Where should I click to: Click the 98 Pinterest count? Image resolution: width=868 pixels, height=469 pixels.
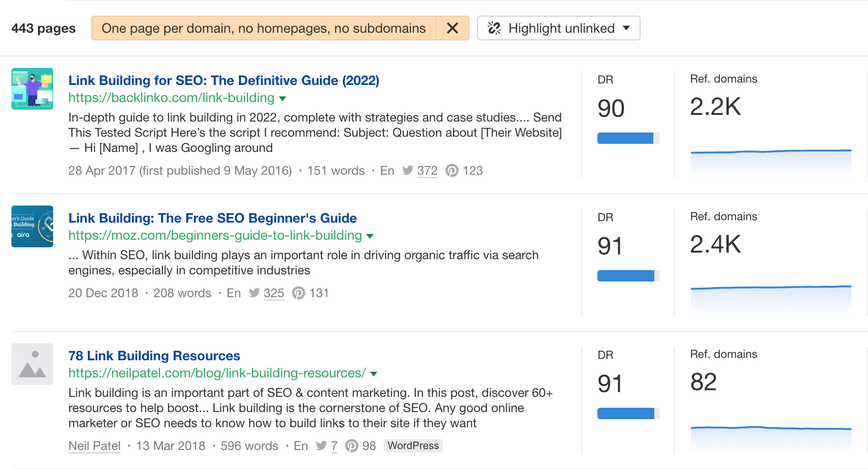tap(369, 446)
